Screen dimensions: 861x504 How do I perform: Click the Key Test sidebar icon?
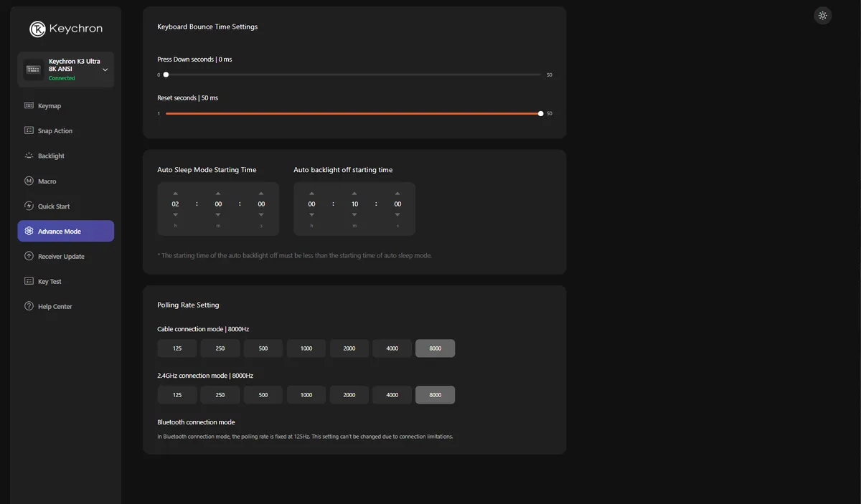coord(29,281)
